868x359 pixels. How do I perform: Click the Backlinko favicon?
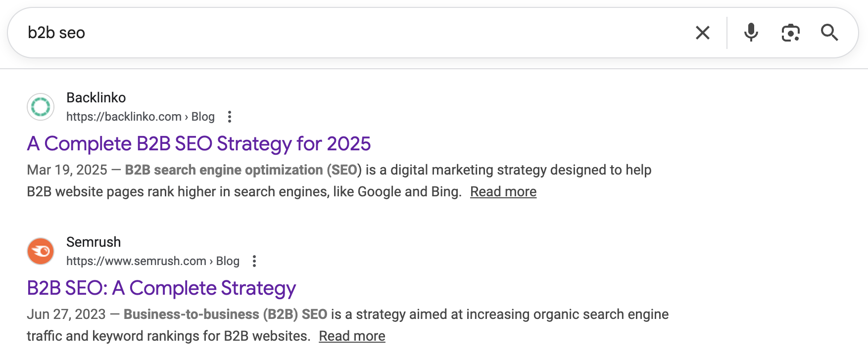click(41, 107)
